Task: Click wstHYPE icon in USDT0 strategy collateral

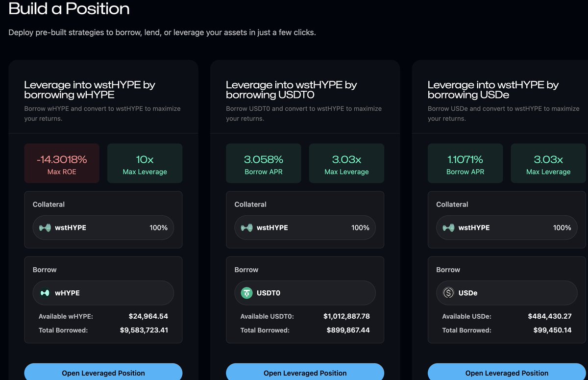Action: coord(247,228)
